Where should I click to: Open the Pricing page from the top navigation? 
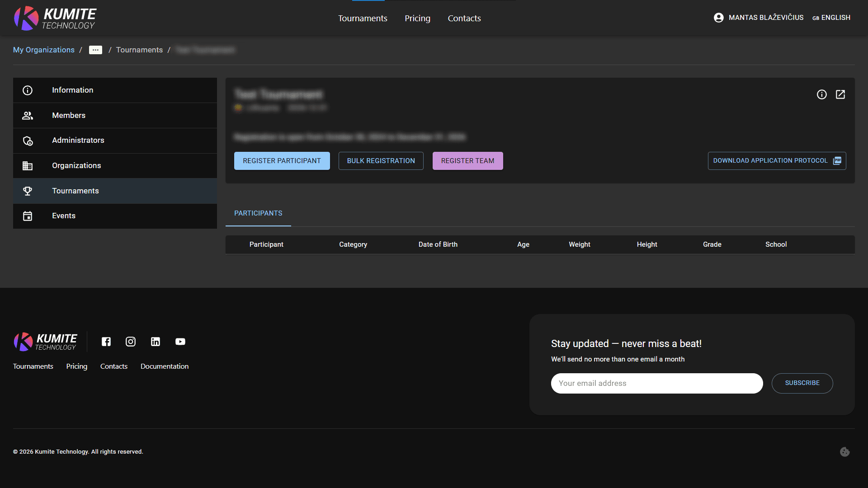(417, 18)
